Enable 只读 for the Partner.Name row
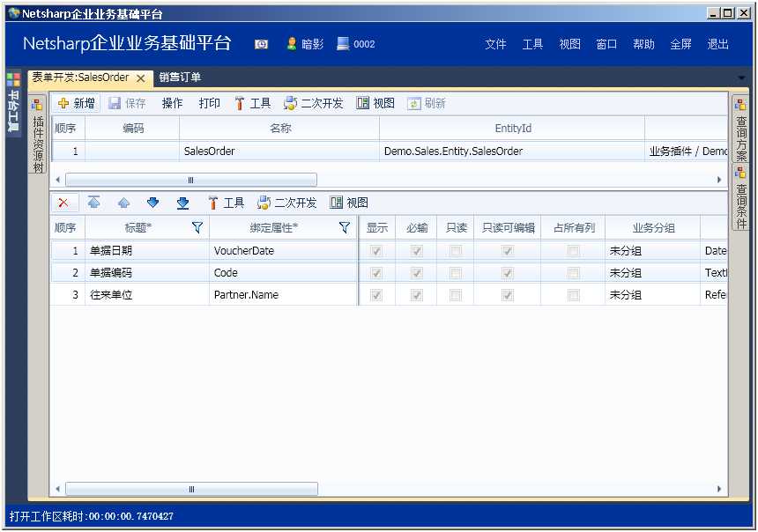758x532 pixels. pos(456,294)
